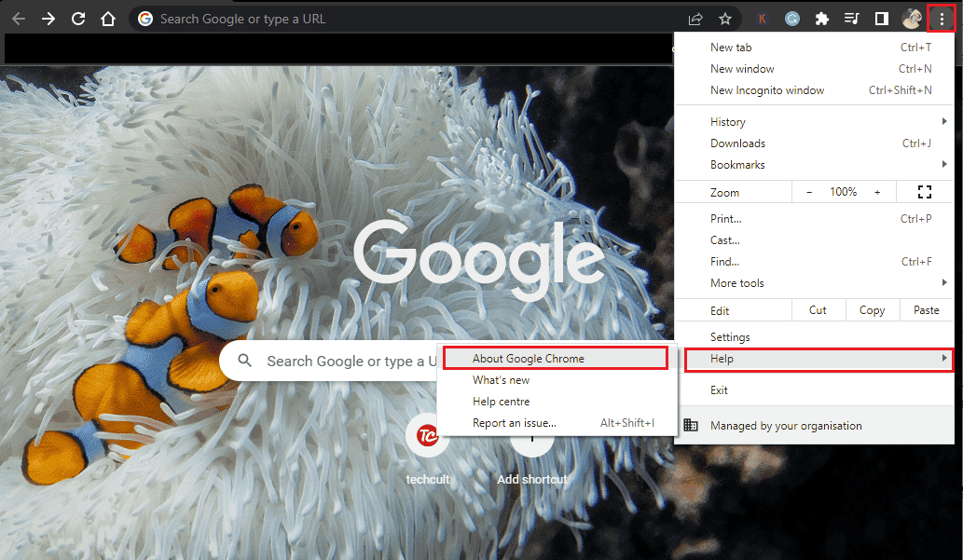Reload the current page
The height and width of the screenshot is (560, 963).
[78, 19]
